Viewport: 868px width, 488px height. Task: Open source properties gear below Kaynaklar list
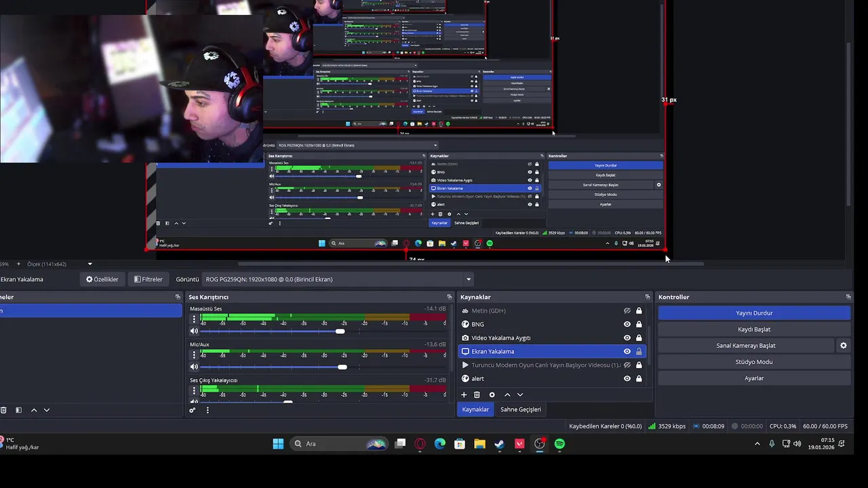click(492, 394)
